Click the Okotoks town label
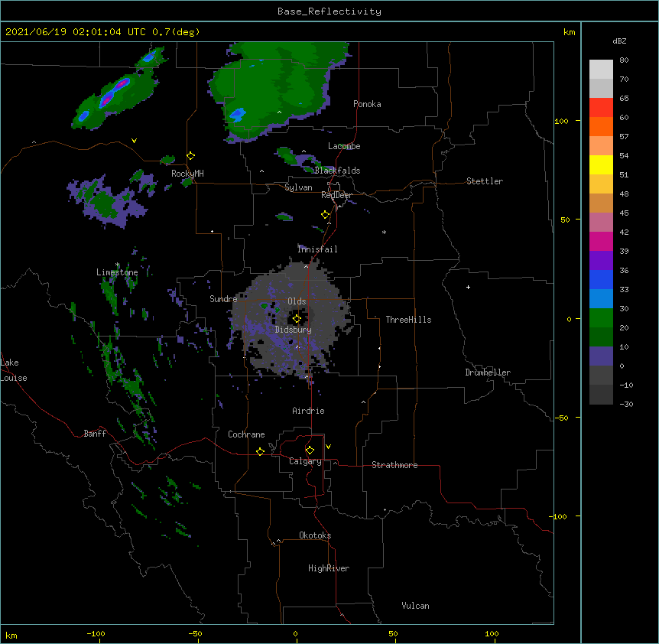Image resolution: width=659 pixels, height=644 pixels. coord(315,535)
